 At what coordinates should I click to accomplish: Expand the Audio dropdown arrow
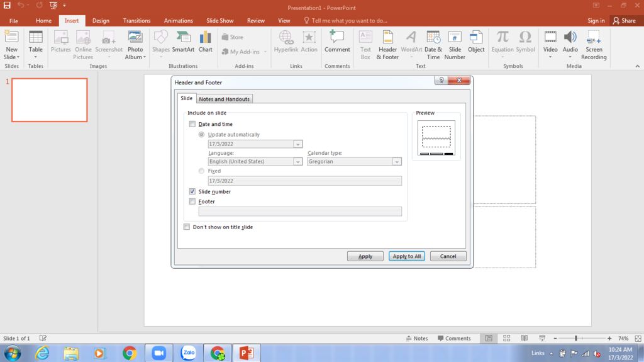(x=570, y=57)
